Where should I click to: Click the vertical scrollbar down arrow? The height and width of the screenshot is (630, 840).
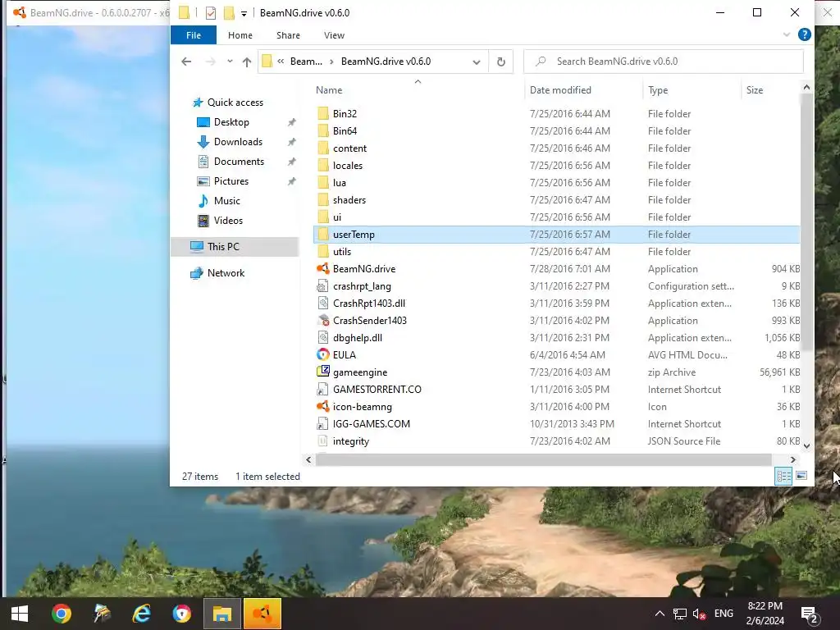click(807, 445)
